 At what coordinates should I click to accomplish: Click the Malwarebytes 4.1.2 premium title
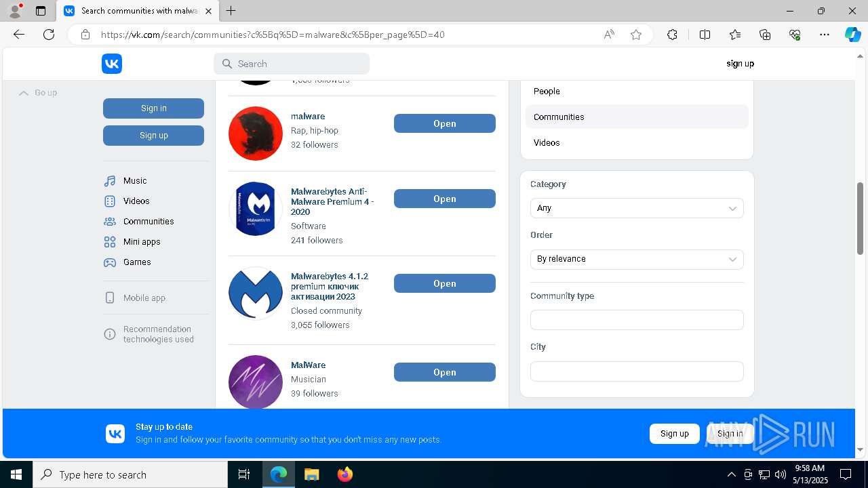click(330, 287)
